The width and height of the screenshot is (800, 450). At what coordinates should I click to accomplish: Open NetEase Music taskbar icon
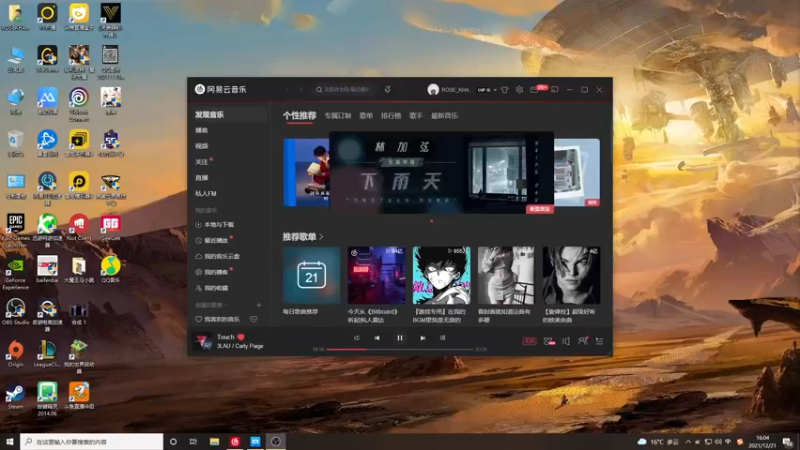point(235,441)
